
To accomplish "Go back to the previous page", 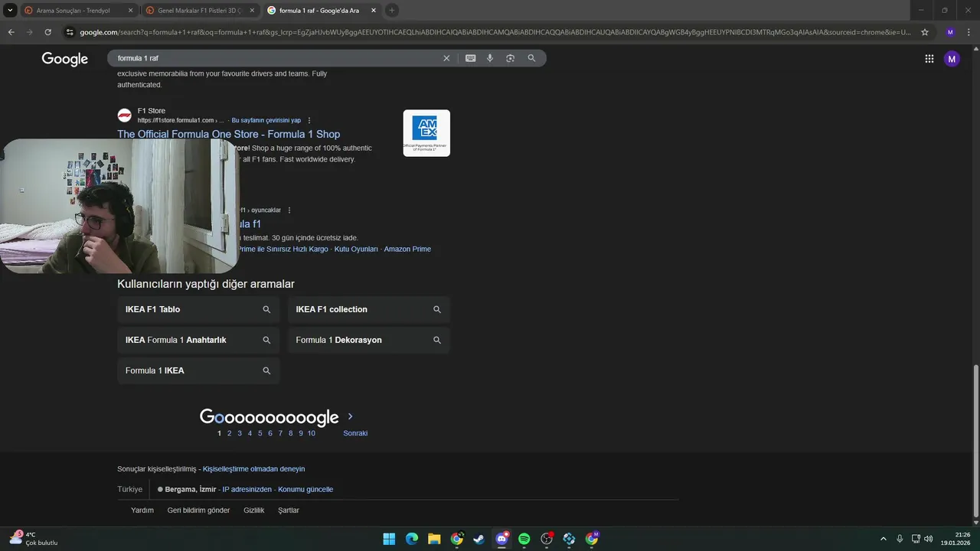I will pos(11,32).
